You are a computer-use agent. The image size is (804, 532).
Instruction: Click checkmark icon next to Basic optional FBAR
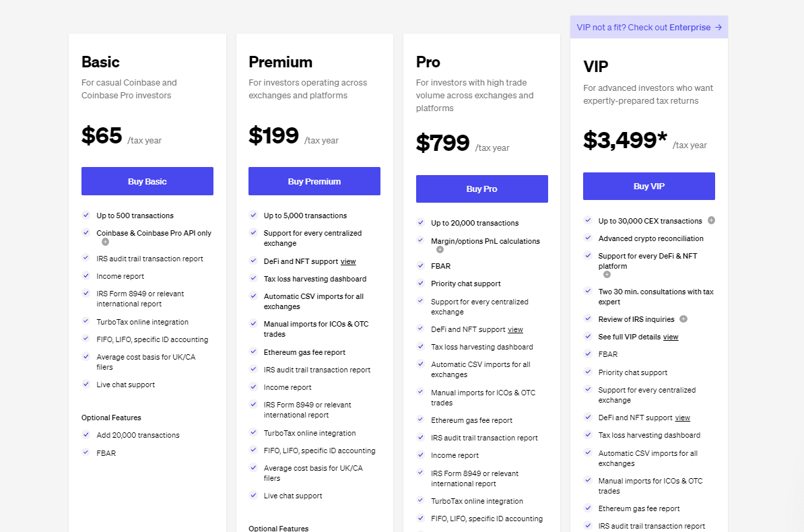(86, 453)
